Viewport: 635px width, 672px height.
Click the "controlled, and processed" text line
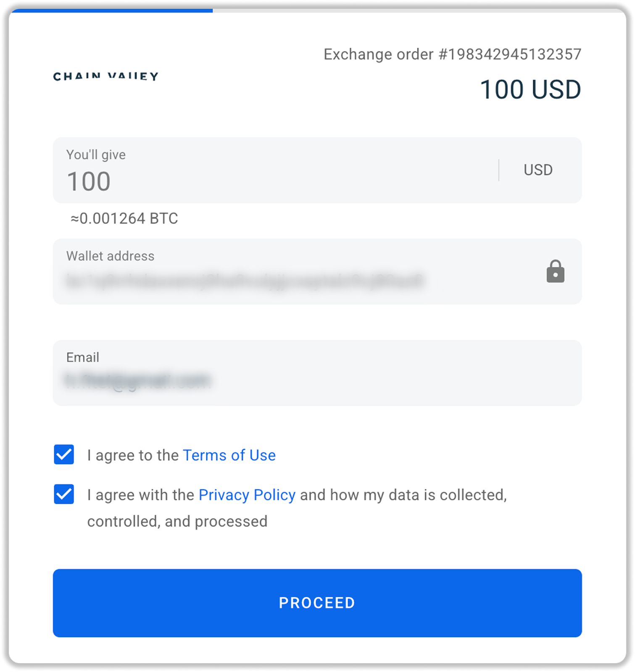click(177, 521)
